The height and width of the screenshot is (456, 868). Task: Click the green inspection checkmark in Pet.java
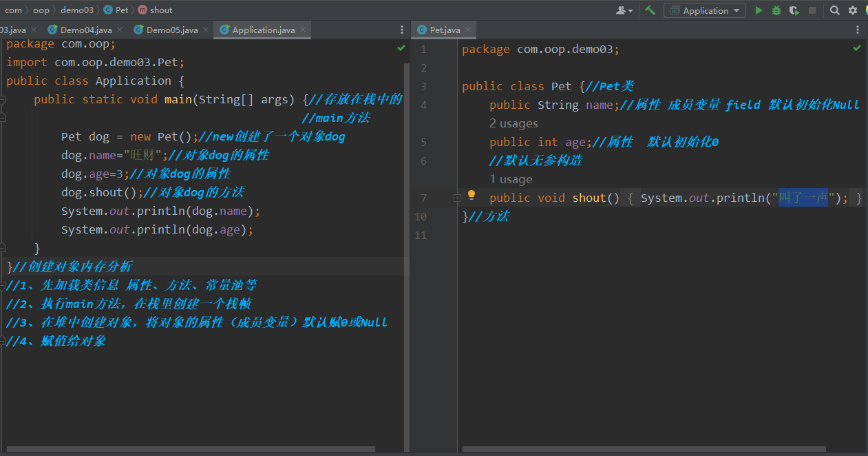[857, 48]
